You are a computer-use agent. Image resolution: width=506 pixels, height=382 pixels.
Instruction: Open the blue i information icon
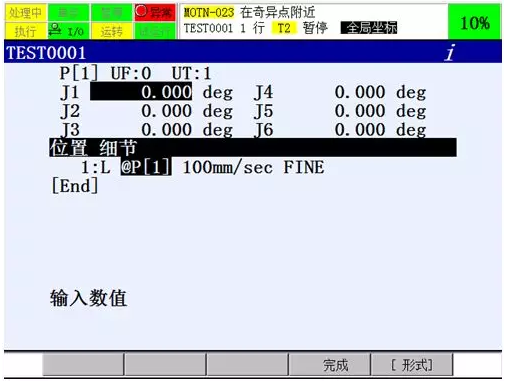pos(450,52)
